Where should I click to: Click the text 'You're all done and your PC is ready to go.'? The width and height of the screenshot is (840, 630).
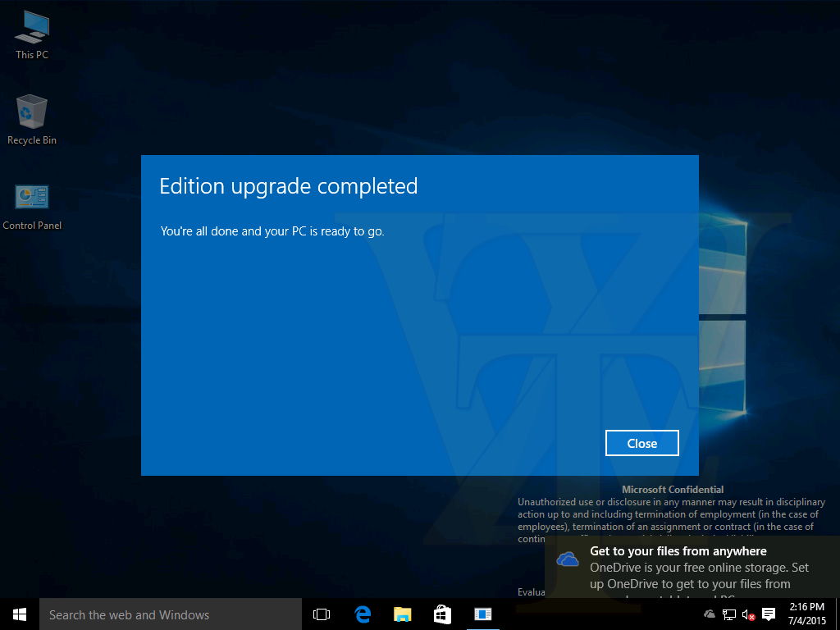tap(272, 231)
